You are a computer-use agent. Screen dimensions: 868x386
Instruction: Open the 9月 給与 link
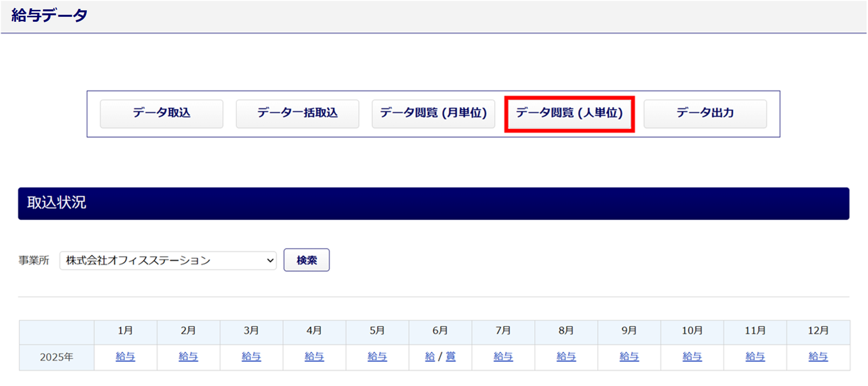click(629, 356)
